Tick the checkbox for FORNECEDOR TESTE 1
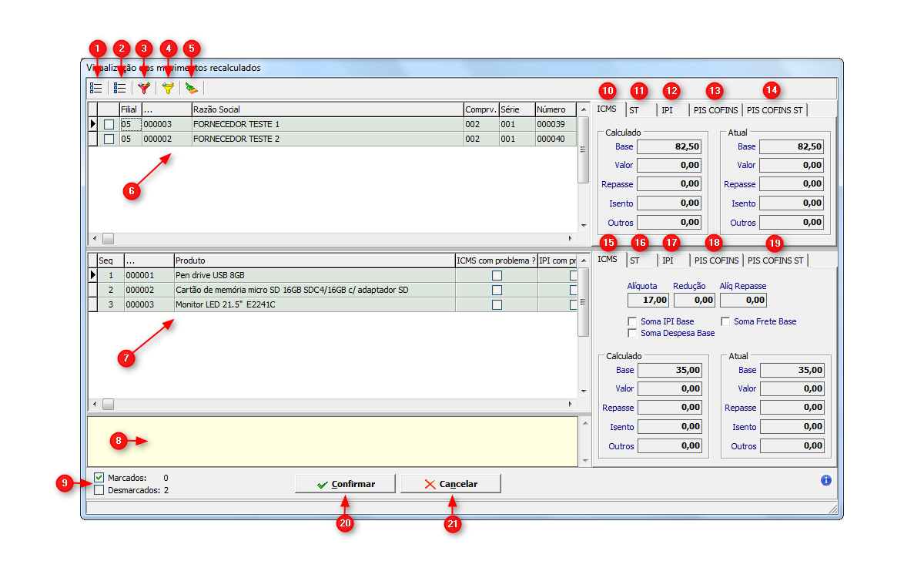 [109, 124]
